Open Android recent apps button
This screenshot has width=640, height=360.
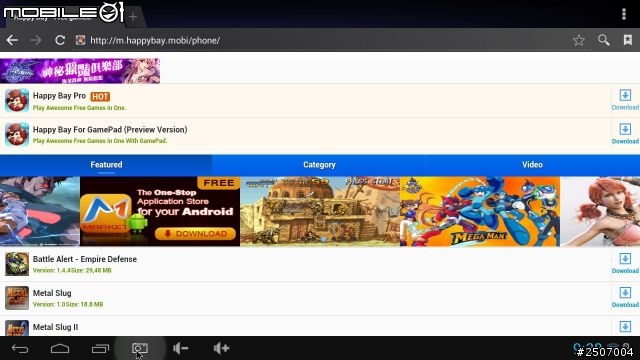pos(100,349)
